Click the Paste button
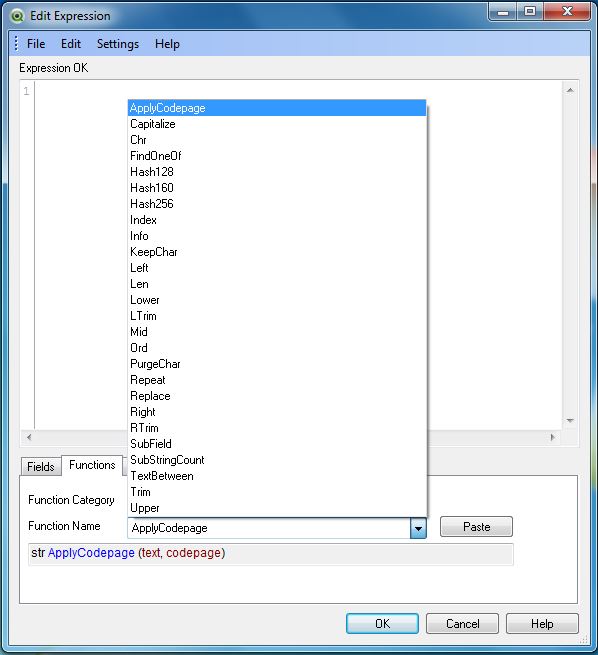 click(x=476, y=527)
